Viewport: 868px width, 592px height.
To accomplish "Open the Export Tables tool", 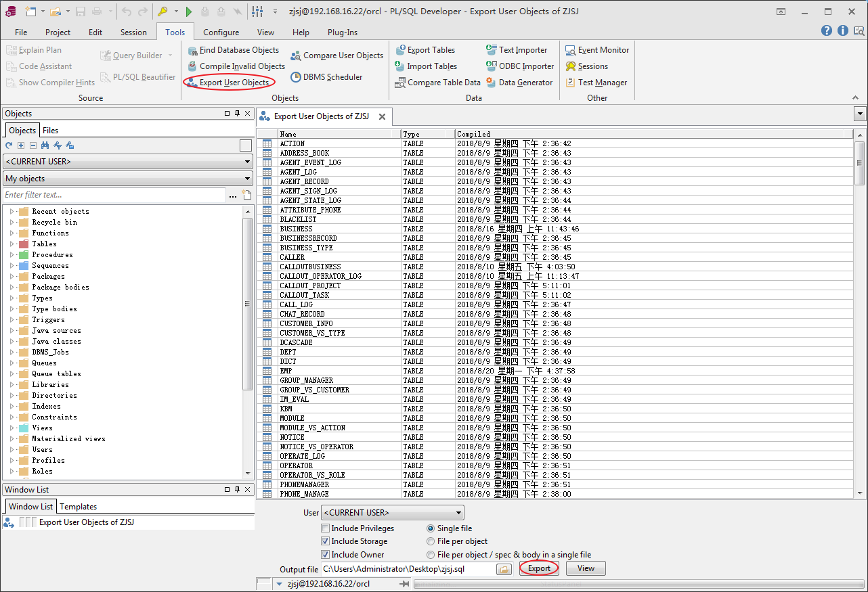I will pyautogui.click(x=425, y=50).
